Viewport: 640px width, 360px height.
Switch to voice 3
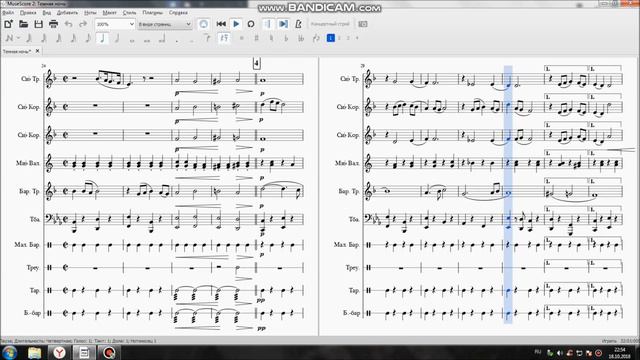[x=348, y=38]
